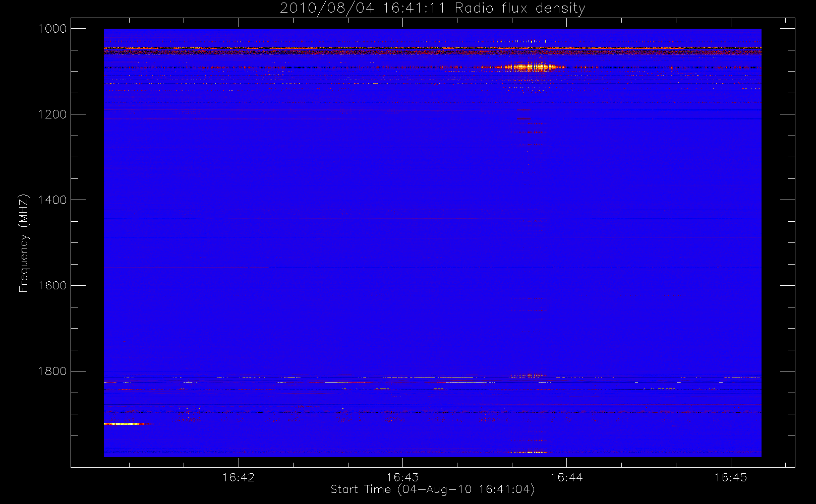816x504 pixels.
Task: Click the 1200 frequency tick label
Action: pos(52,114)
